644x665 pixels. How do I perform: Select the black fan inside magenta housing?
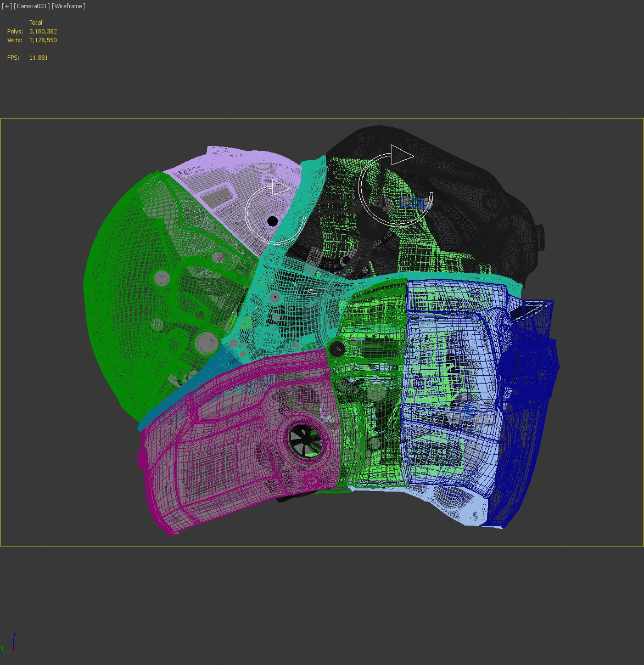306,440
